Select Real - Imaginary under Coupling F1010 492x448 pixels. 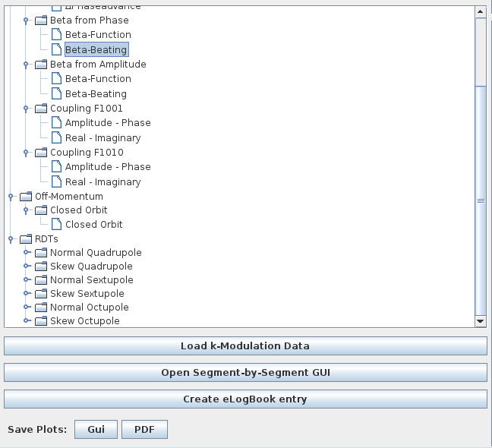(x=103, y=182)
